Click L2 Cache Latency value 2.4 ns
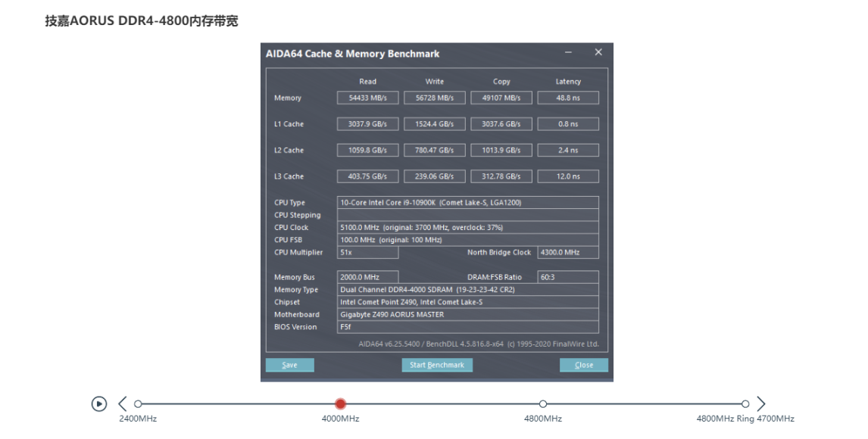This screenshot has width=868, height=439. pyautogui.click(x=568, y=151)
